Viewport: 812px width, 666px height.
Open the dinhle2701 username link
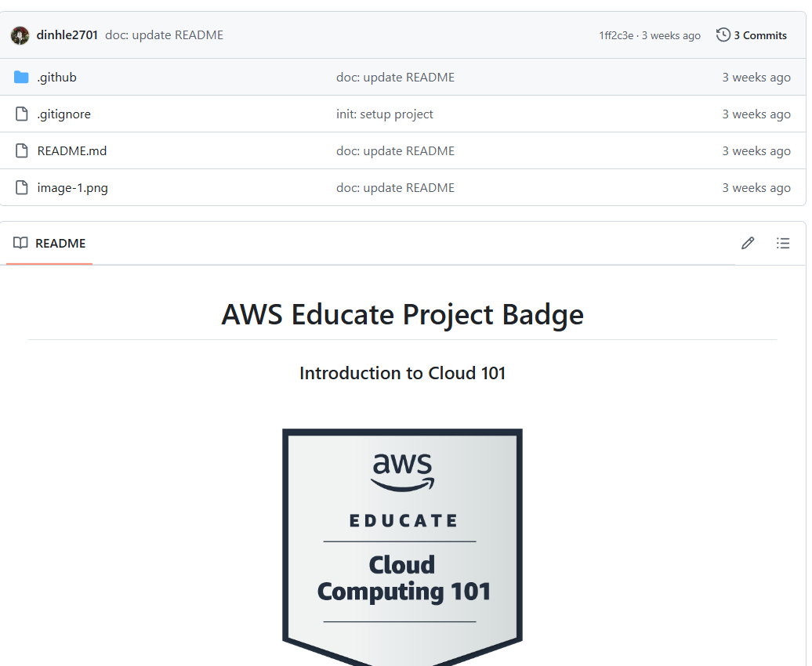coord(67,34)
